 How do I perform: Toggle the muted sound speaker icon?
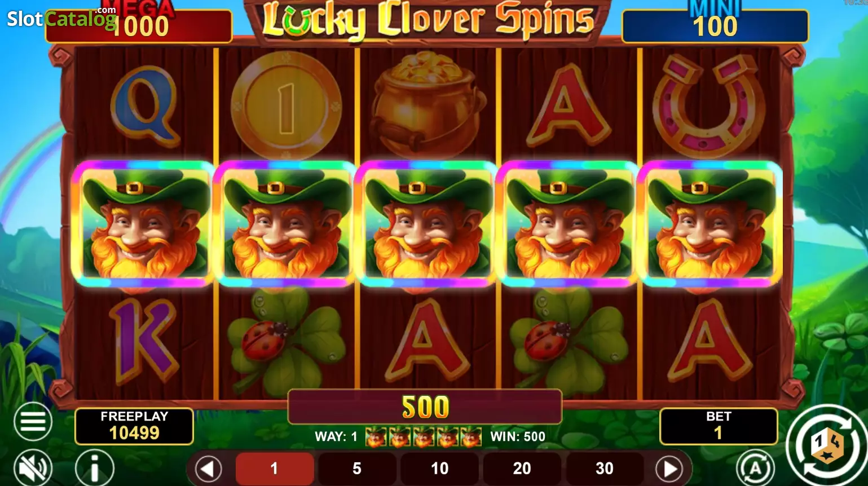[33, 467]
